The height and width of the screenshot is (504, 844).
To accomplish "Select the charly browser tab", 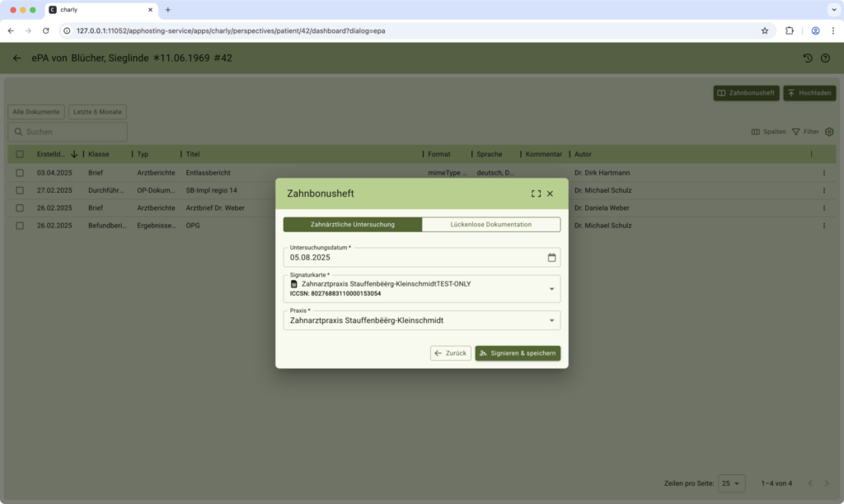I will coord(101,10).
